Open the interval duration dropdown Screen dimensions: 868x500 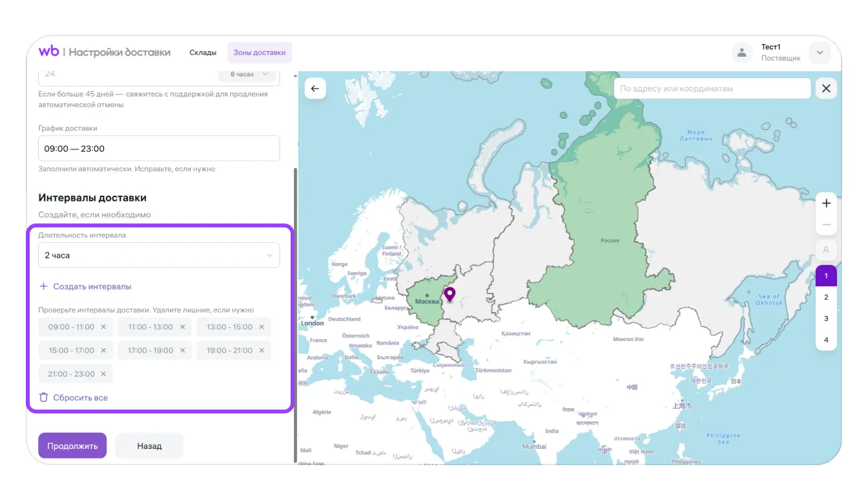click(x=159, y=255)
